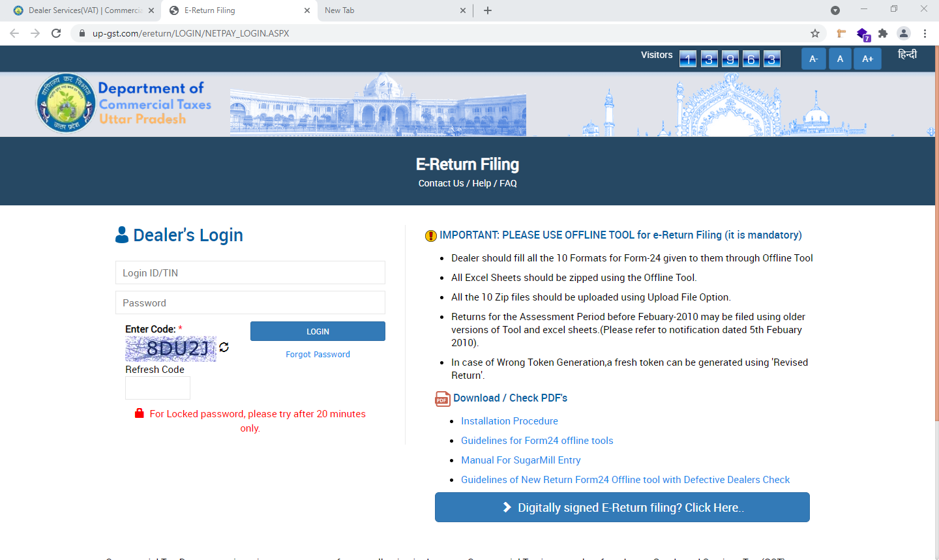Screen dimensions: 939x560
Task: Open Digitally signed E-Return filing button
Action: [622, 507]
